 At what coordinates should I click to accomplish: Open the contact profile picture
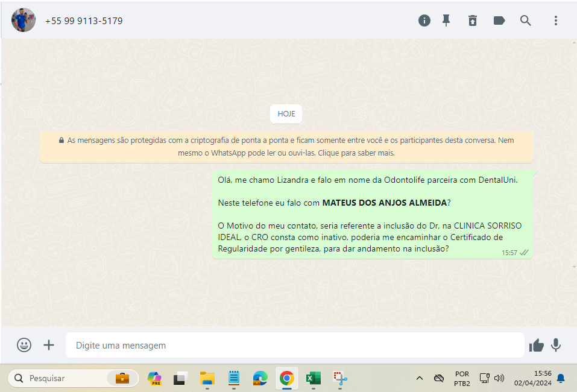pyautogui.click(x=24, y=20)
